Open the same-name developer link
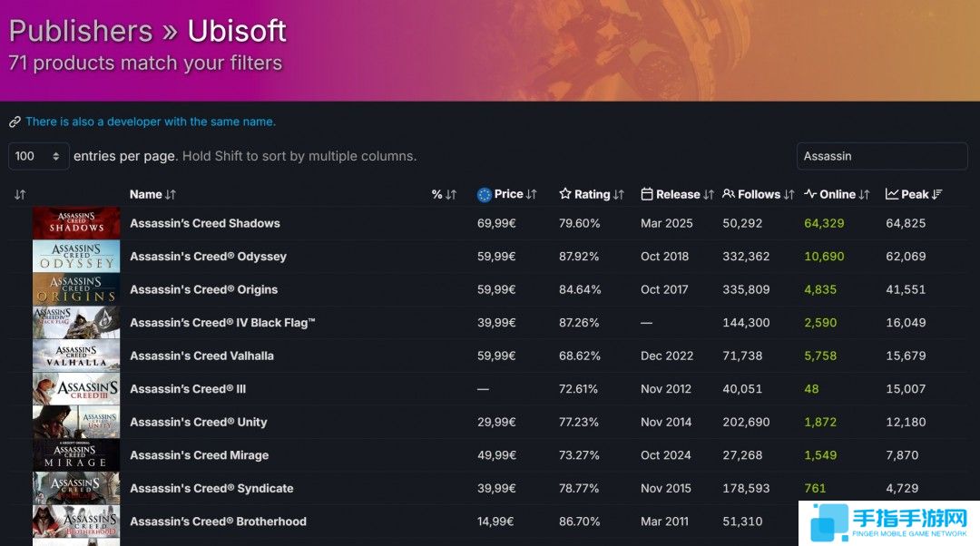The height and width of the screenshot is (546, 980). [x=151, y=122]
